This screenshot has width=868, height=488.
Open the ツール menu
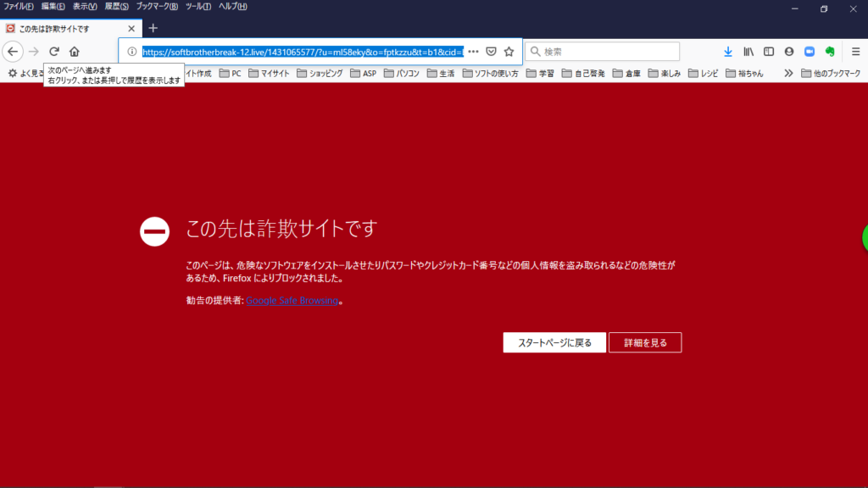tap(198, 7)
